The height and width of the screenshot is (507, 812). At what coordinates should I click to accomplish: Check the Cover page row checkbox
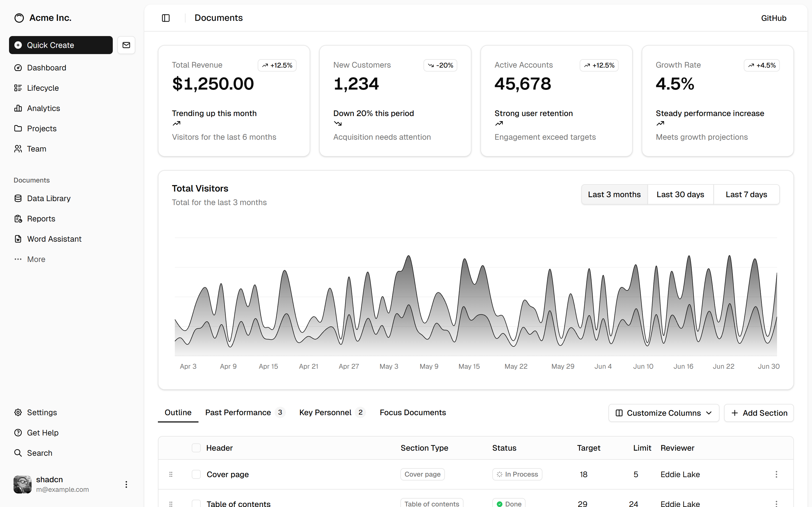(x=196, y=474)
